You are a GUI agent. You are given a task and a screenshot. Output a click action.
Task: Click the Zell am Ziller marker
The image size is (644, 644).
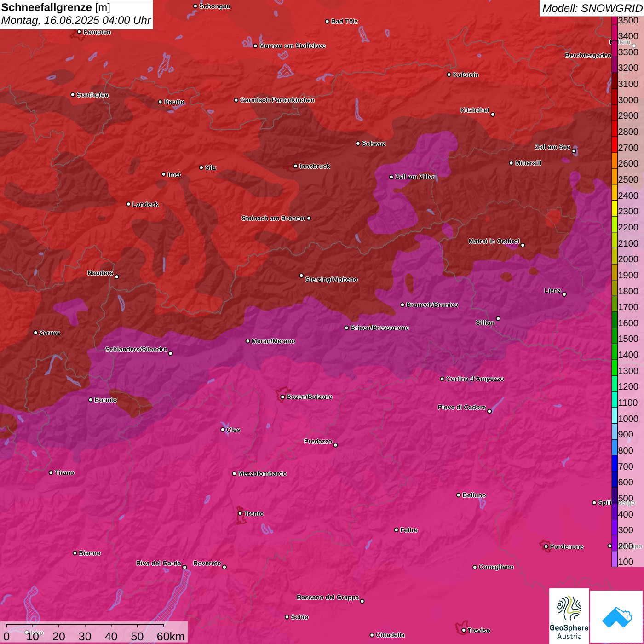[391, 177]
